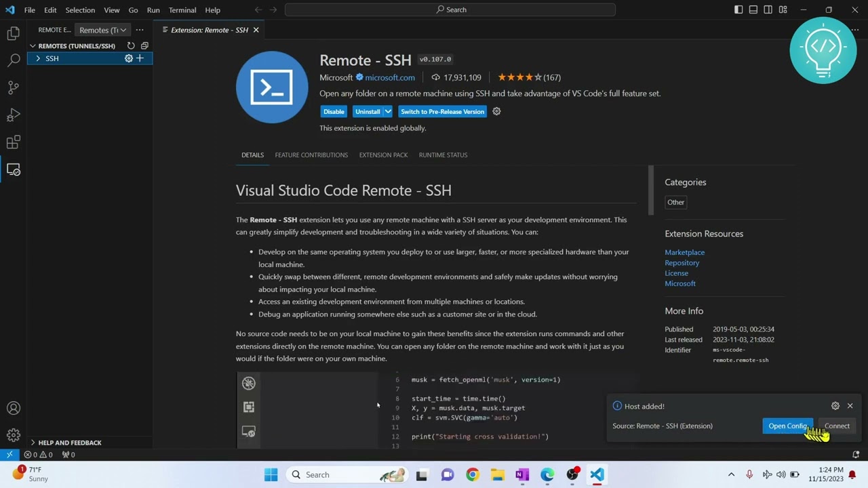Click the Other category tag

(675, 202)
